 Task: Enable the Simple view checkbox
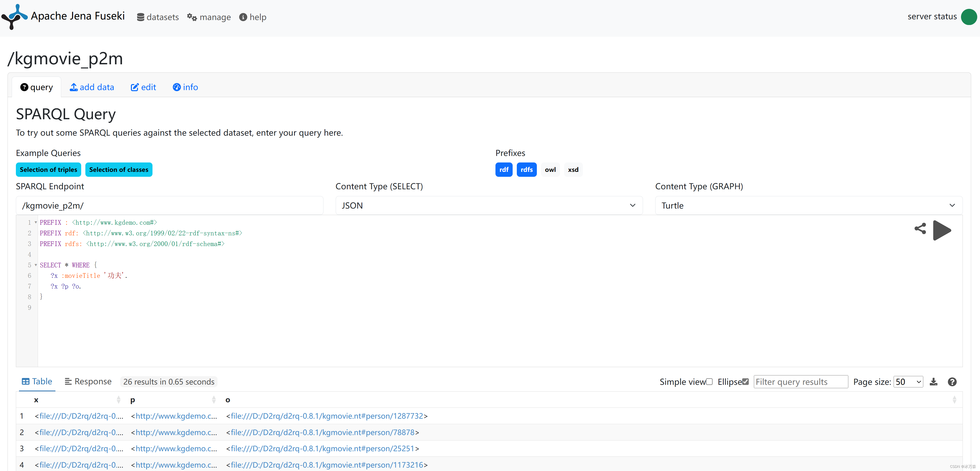click(x=709, y=382)
